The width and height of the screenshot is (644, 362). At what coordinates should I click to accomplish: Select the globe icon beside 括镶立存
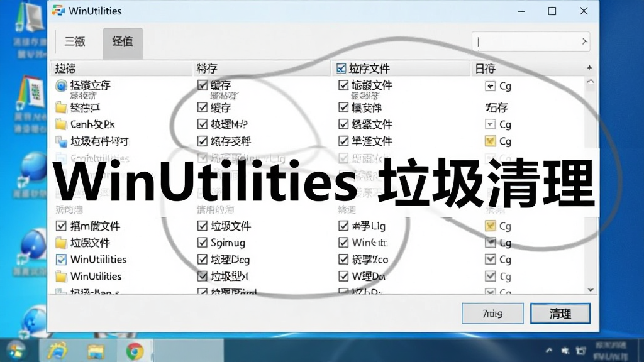[61, 85]
